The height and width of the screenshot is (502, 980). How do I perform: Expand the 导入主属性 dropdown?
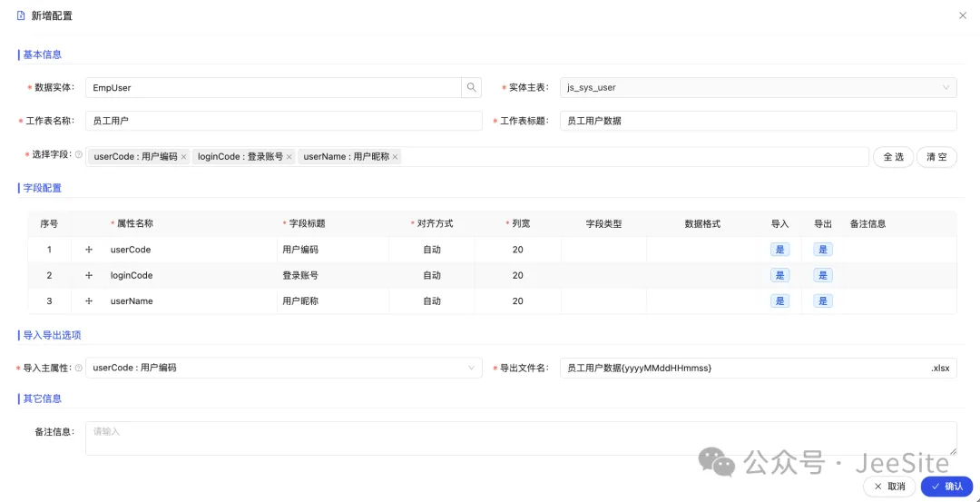tap(283, 368)
